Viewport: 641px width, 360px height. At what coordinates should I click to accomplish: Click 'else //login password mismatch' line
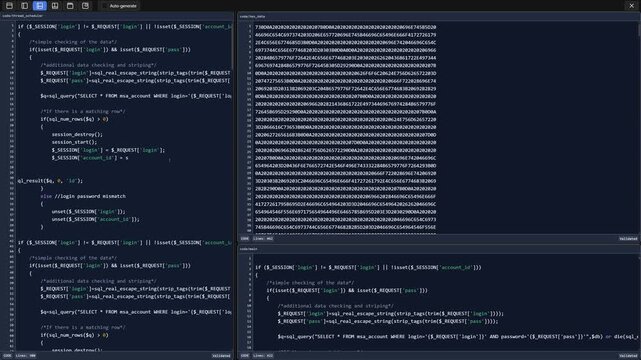click(83, 196)
